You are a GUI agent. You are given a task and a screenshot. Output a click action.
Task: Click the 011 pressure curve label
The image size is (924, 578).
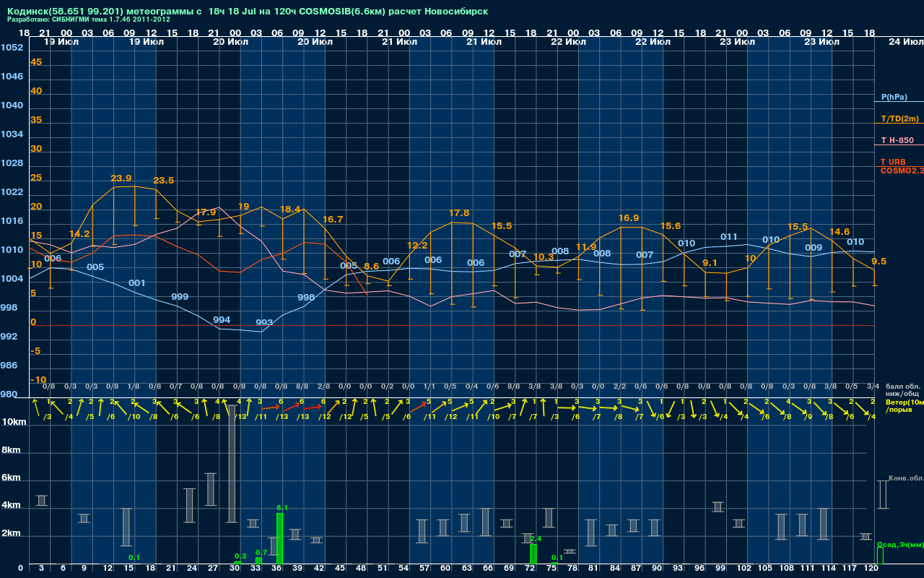click(729, 237)
